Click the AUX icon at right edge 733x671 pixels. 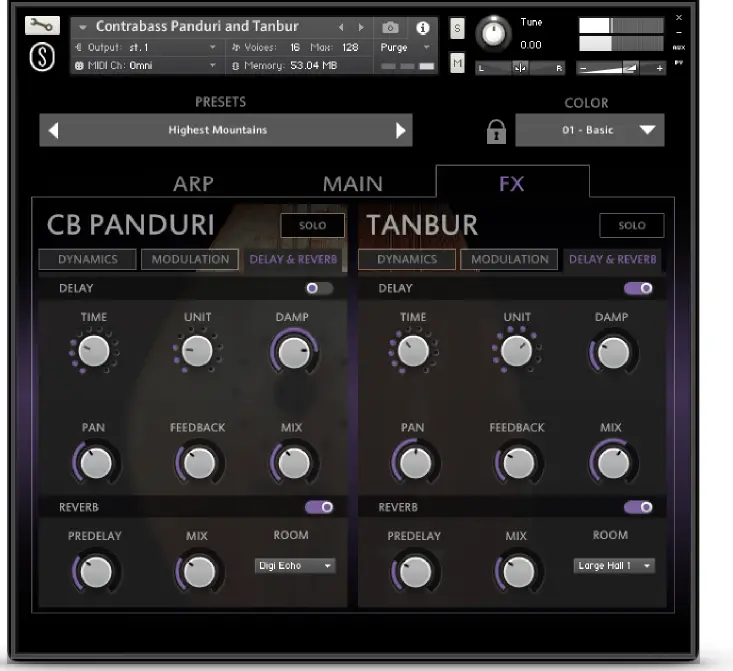pos(679,48)
